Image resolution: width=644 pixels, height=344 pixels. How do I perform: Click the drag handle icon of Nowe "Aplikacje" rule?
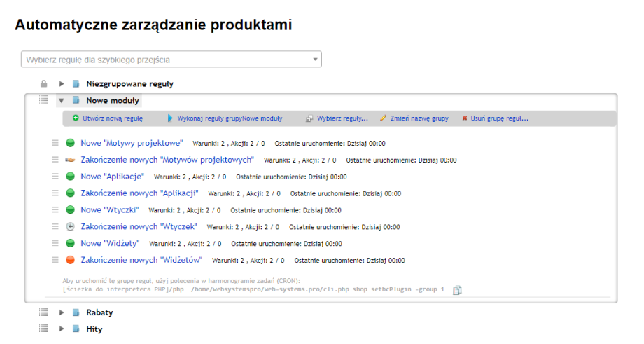pos(55,177)
